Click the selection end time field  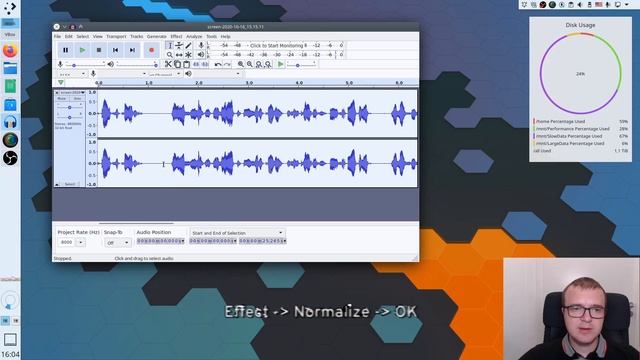262,241
